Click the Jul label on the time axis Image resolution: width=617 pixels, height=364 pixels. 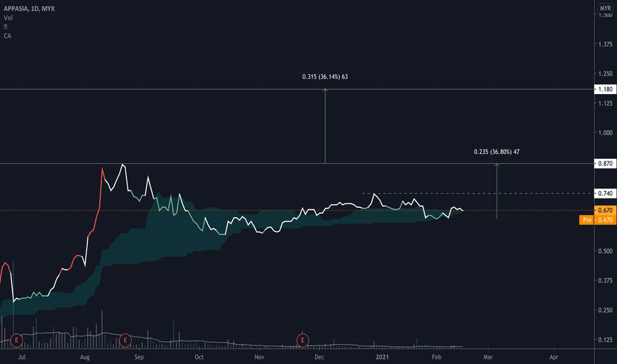coord(22,357)
